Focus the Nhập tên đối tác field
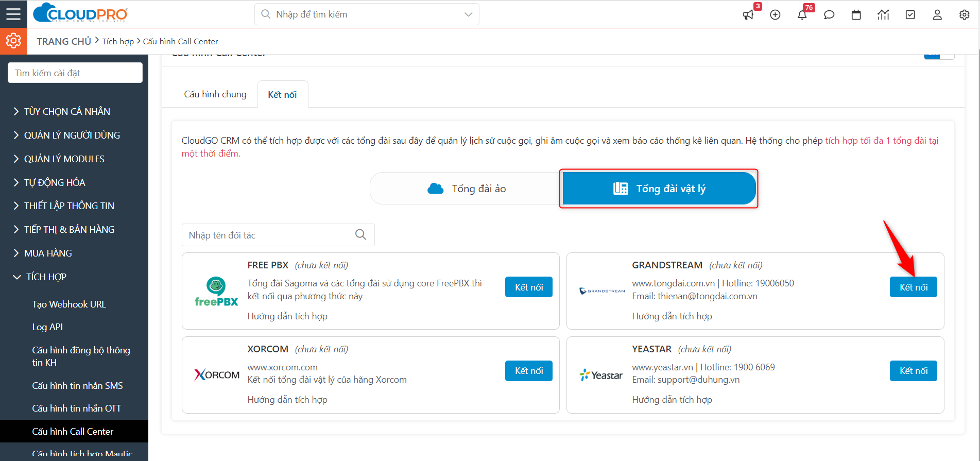 tap(278, 235)
